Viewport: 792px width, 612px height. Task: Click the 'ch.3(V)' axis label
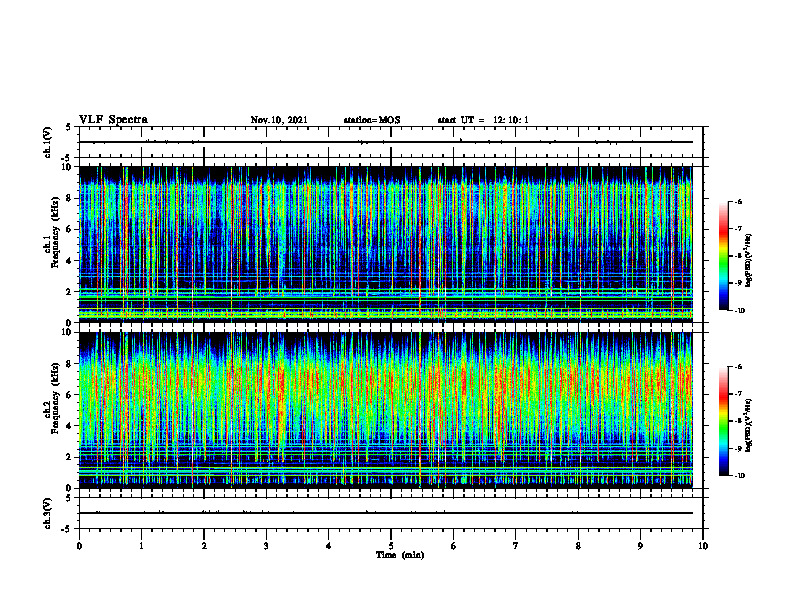[x=47, y=514]
